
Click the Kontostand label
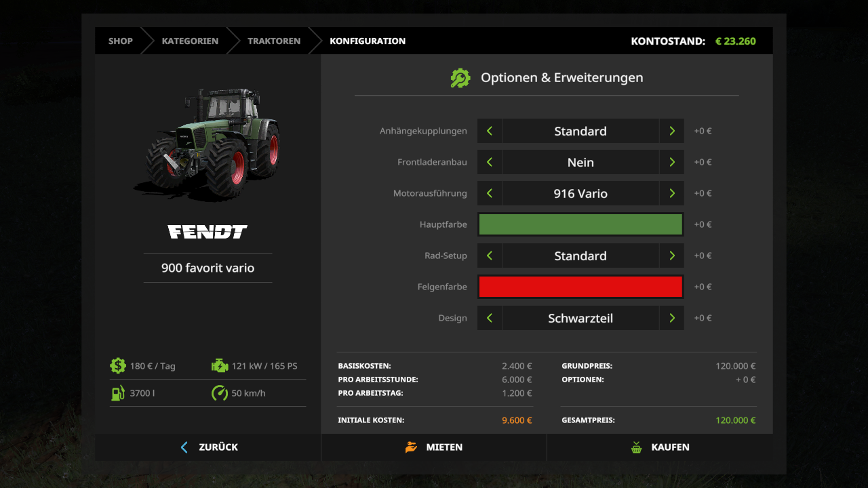[668, 41]
